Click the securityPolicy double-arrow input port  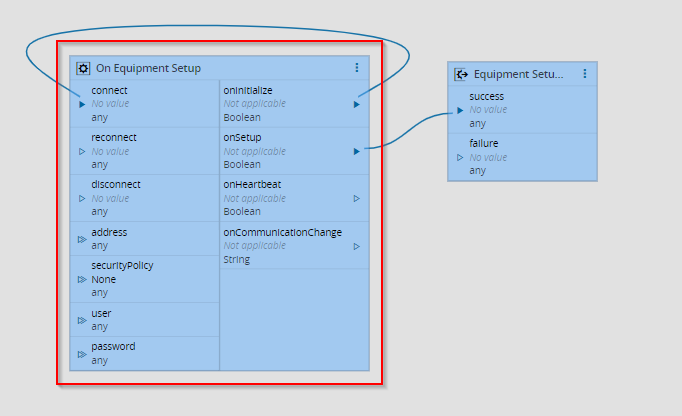coord(82,279)
